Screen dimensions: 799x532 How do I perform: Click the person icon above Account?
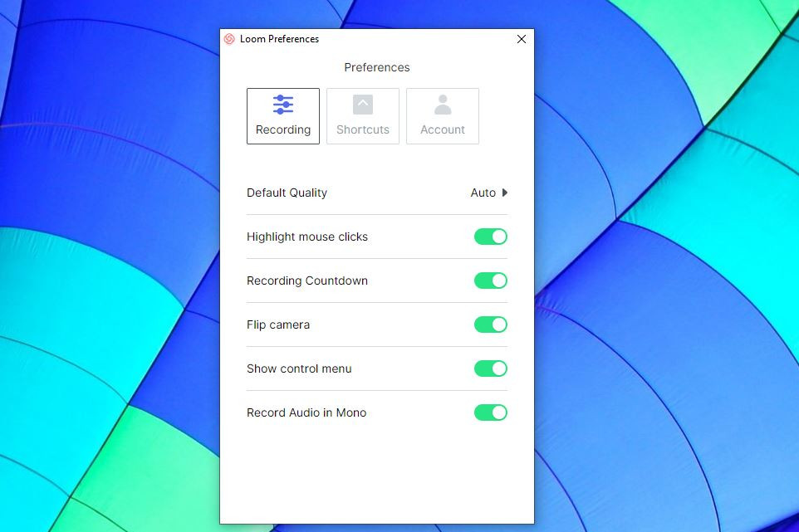pos(443,105)
